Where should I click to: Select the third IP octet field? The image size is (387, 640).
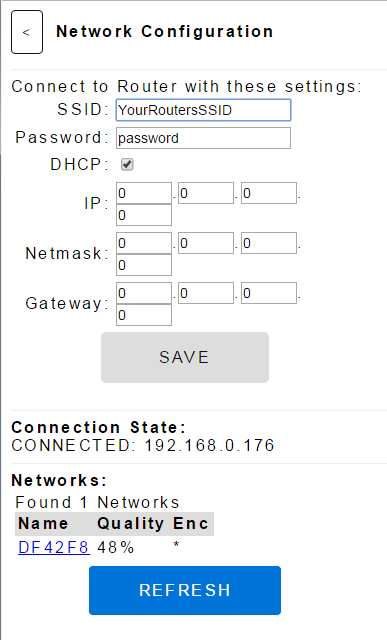pos(269,193)
